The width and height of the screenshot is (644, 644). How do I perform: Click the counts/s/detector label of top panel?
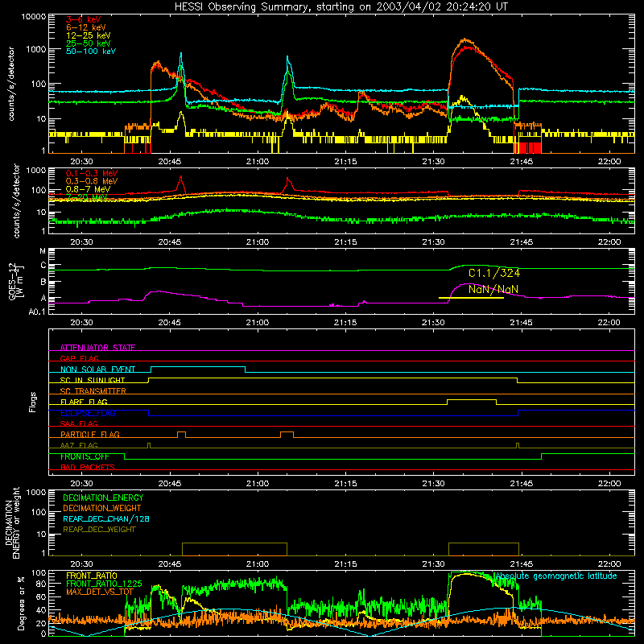coord(10,84)
